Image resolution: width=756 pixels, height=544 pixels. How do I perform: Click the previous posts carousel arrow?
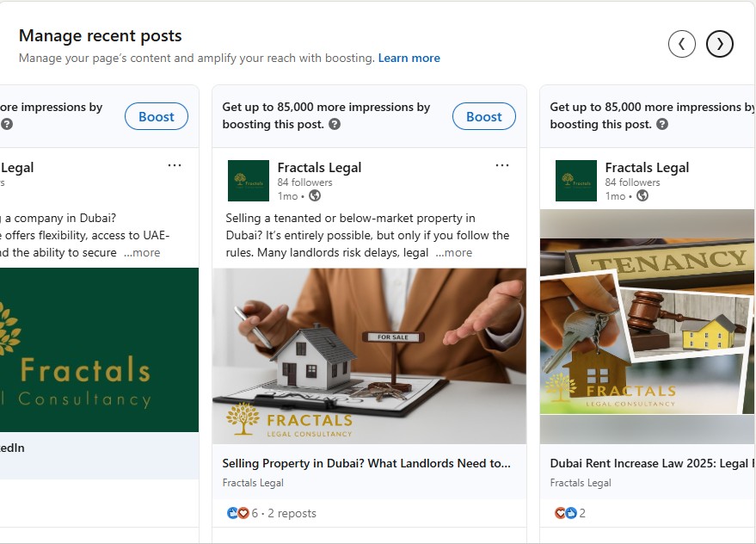[x=681, y=43]
